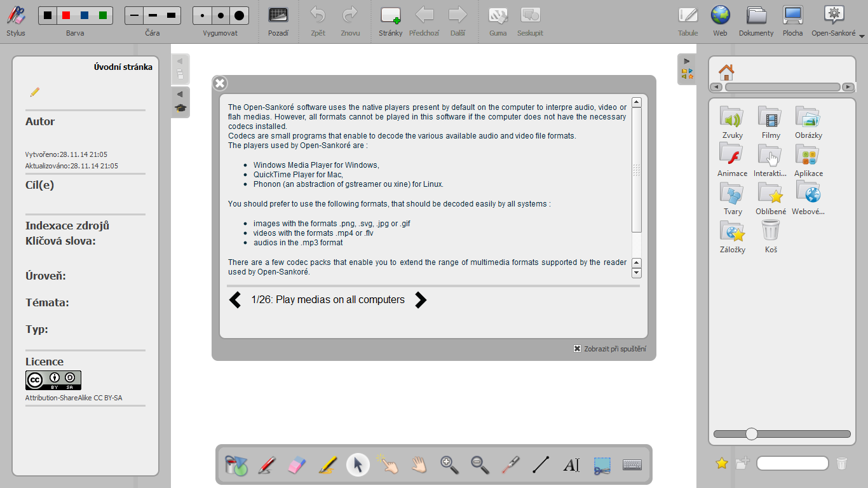The width and height of the screenshot is (868, 488).
Task: Open the Záložky bookmarks folder
Action: 733,237
